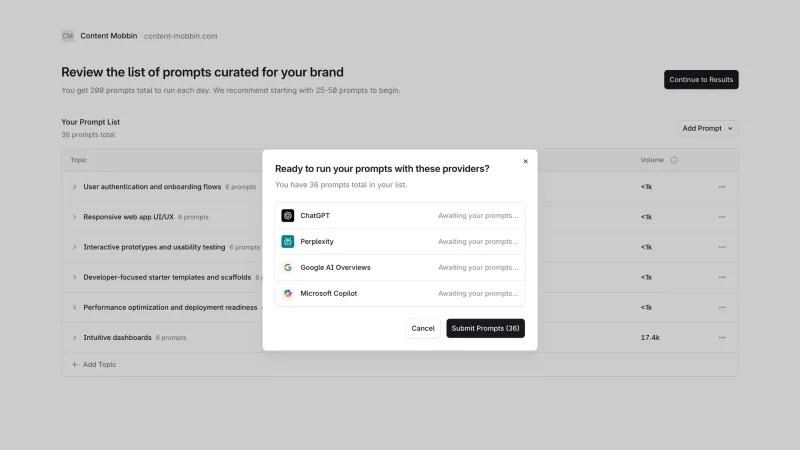Click the Perplexity logo icon
The height and width of the screenshot is (450, 800).
tap(288, 241)
